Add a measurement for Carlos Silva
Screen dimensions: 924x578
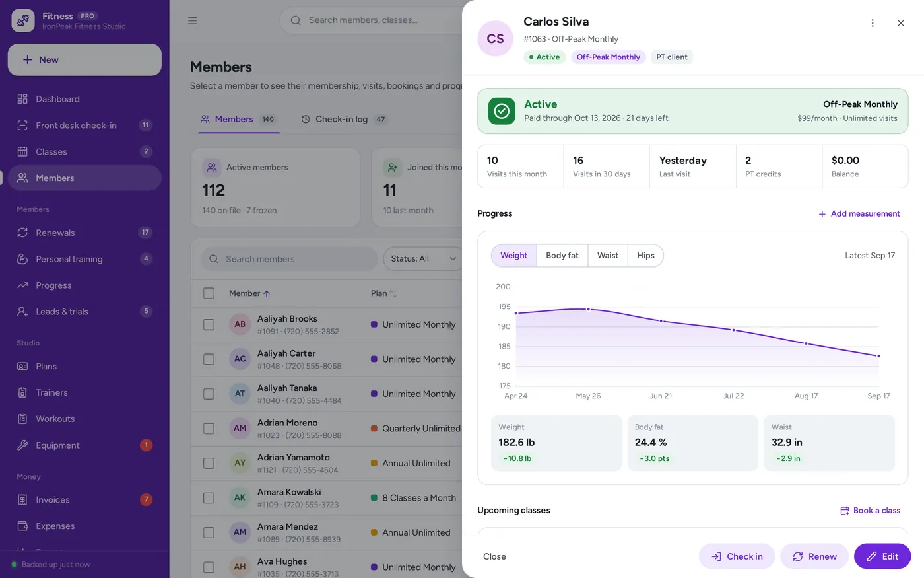point(859,214)
